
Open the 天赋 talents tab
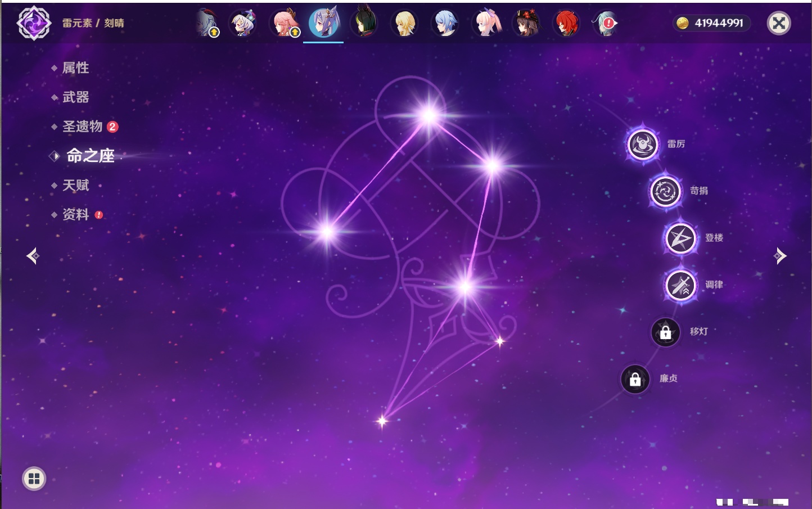coord(75,185)
